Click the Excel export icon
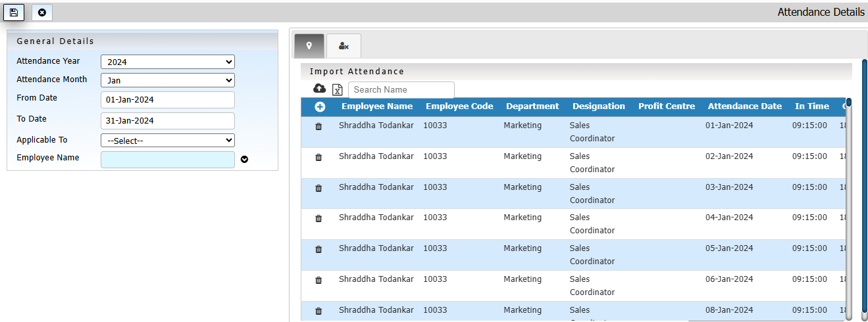Screen dimensions: 868x322 (x=337, y=90)
